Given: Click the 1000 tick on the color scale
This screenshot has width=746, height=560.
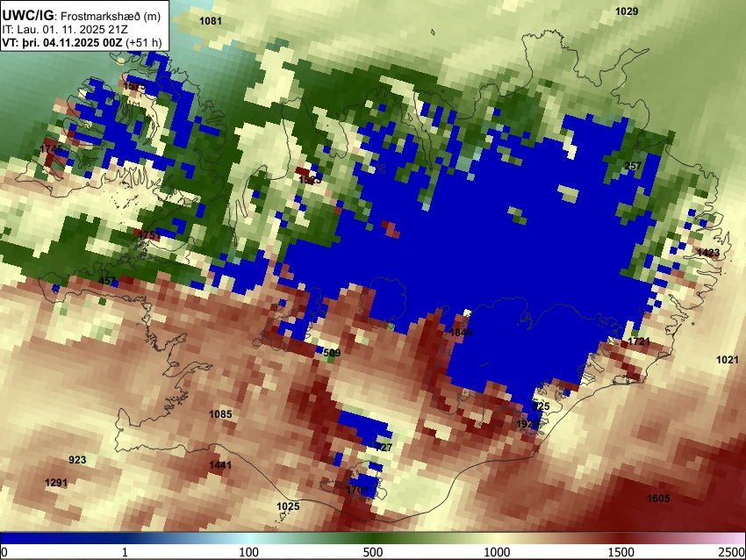Looking at the screenshot, I should click(497, 552).
